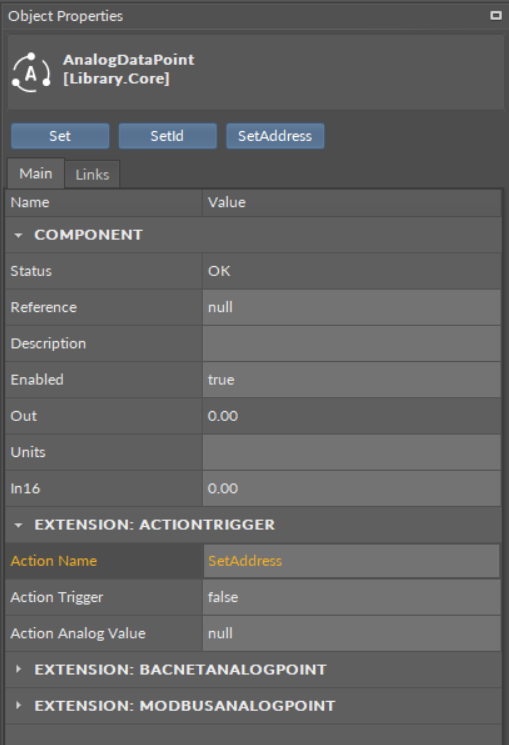This screenshot has height=745, width=509.
Task: Toggle the Enabled value field showing true
Action: tap(352, 380)
